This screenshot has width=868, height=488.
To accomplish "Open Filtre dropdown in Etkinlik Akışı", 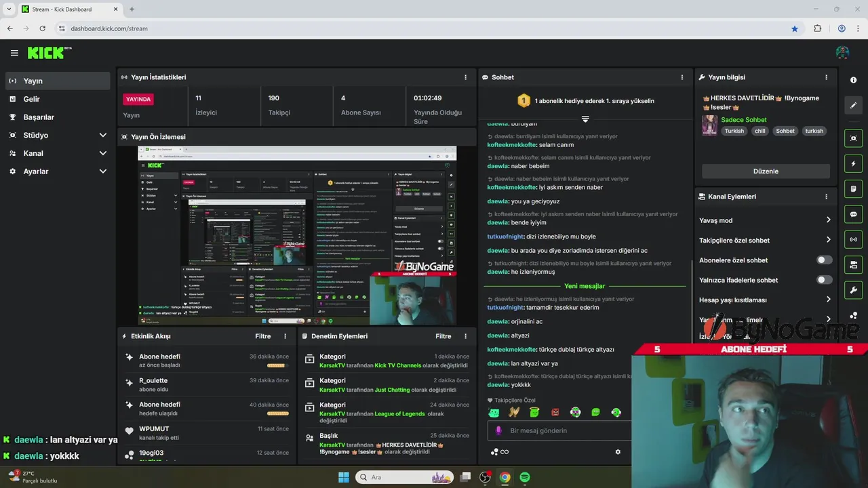I will (x=263, y=336).
